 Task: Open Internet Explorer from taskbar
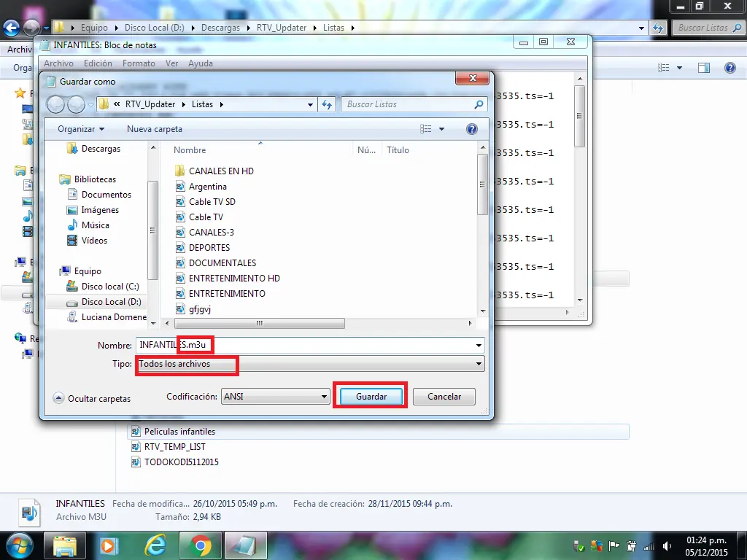pos(156,545)
